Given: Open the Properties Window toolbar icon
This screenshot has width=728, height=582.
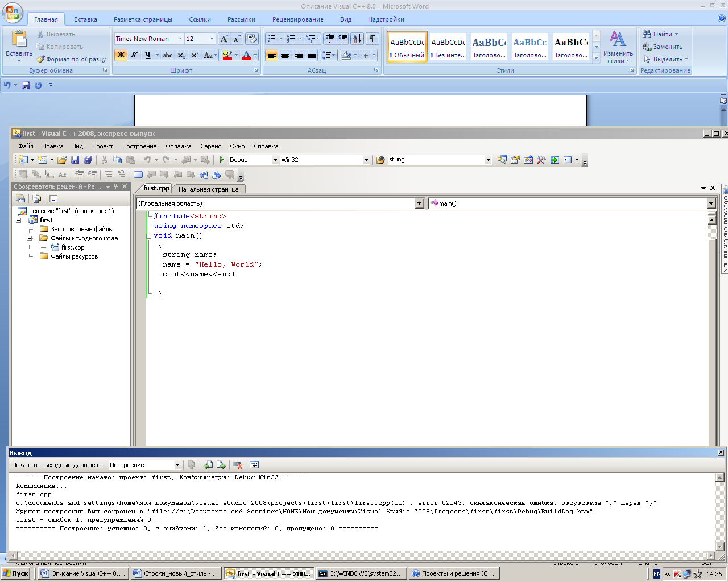Looking at the screenshot, I should point(515,160).
